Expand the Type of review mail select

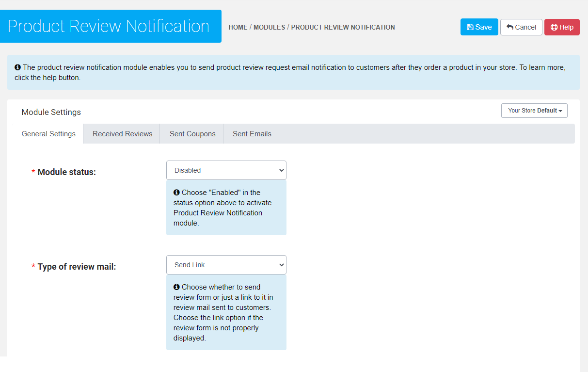226,265
